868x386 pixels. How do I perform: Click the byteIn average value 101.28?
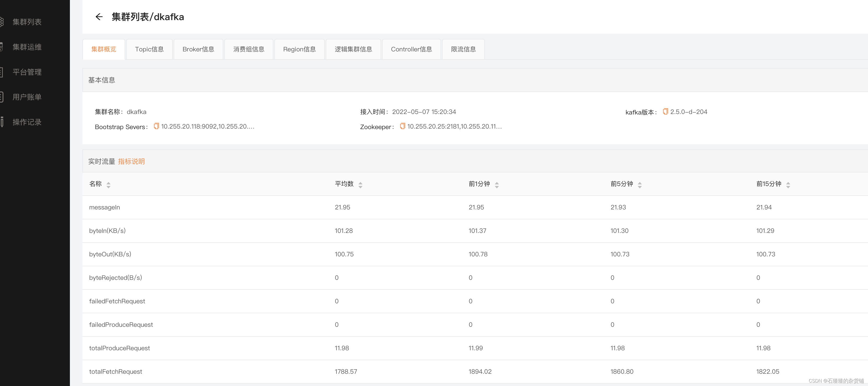point(344,231)
